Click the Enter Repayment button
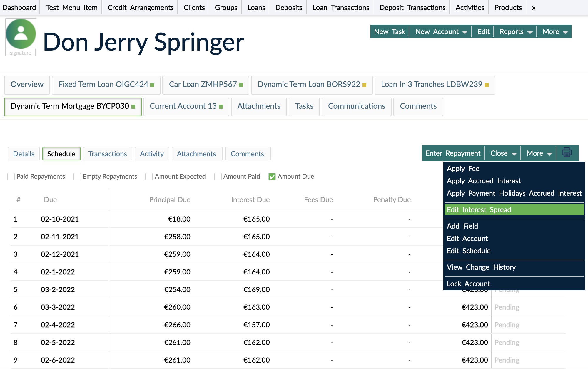588x369 pixels. 452,153
